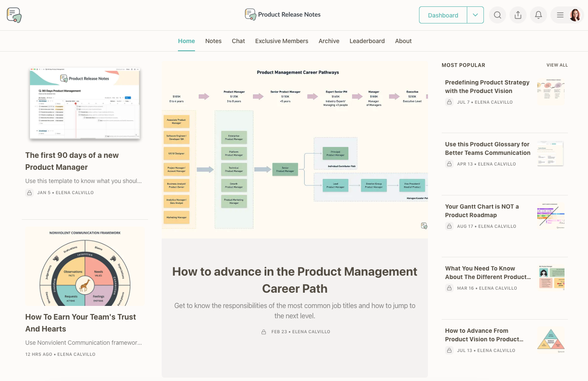Click the MOST POPULAR section heading
The width and height of the screenshot is (588, 381).
click(x=463, y=65)
